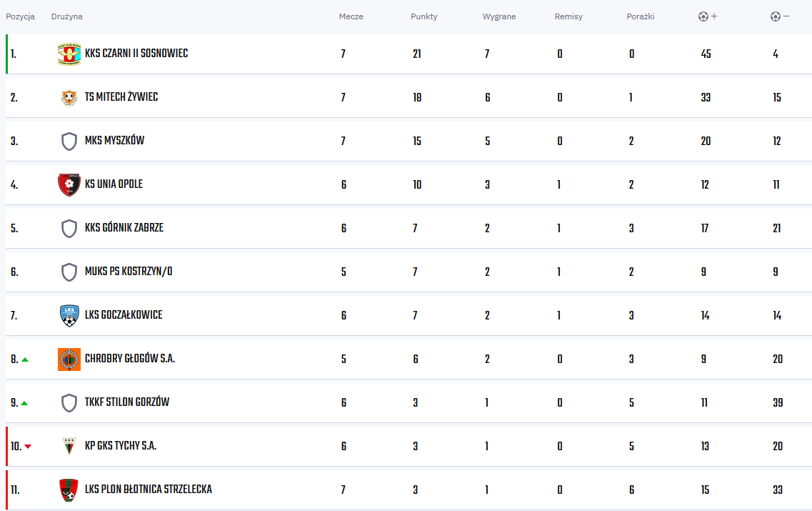
Task: Click the red down arrow beside position 10
Action: 28,447
